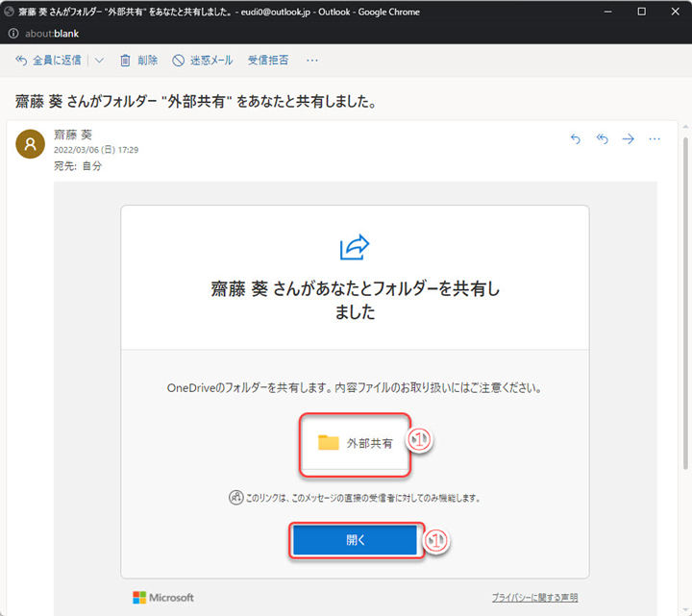Click the recipient text 宛先: 自分
The width and height of the screenshot is (692, 616).
(78, 166)
